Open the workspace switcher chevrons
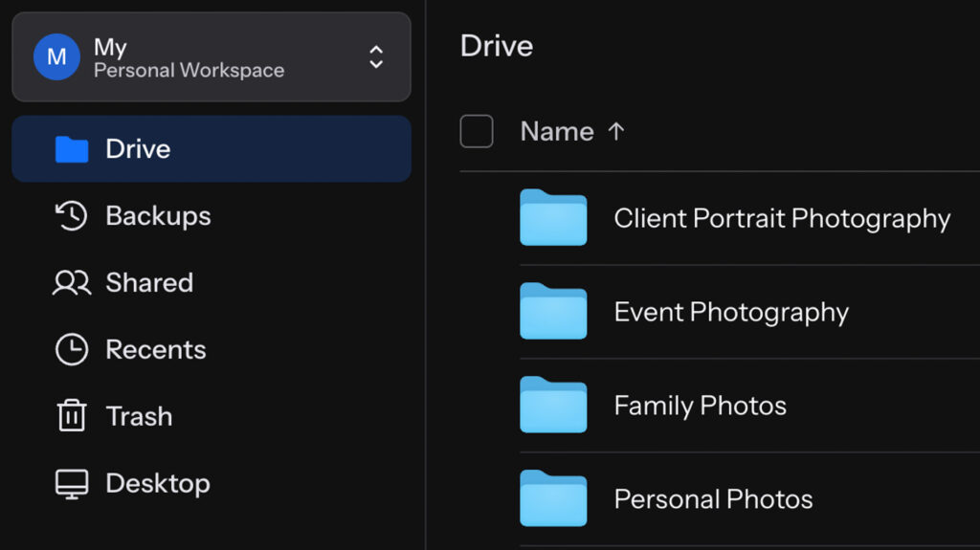This screenshot has height=550, width=980. coord(375,56)
